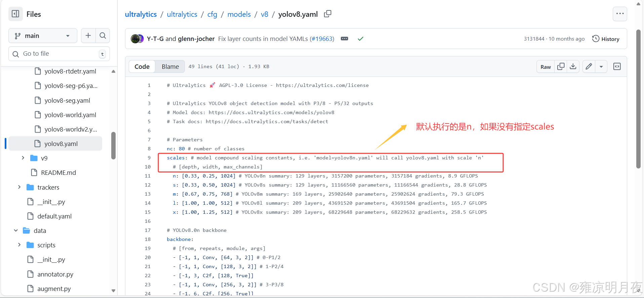Switch to the Blame tab
The image size is (644, 298).
point(170,66)
